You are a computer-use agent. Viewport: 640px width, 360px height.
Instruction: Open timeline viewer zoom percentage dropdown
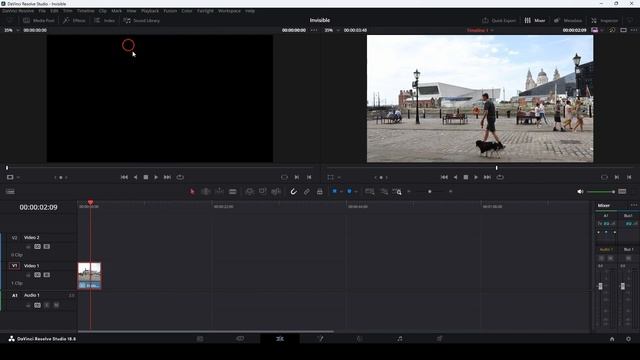332,30
